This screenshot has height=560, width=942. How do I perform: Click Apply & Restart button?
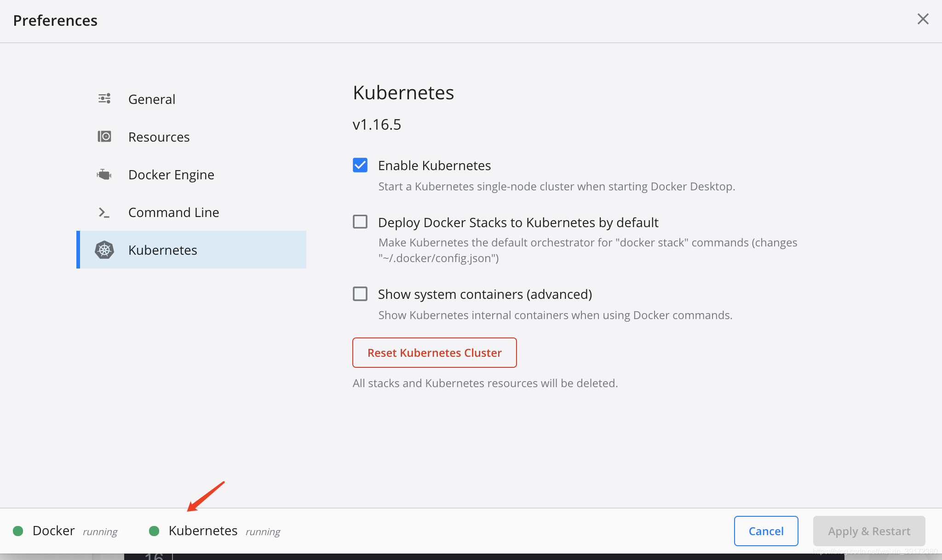[x=869, y=531]
